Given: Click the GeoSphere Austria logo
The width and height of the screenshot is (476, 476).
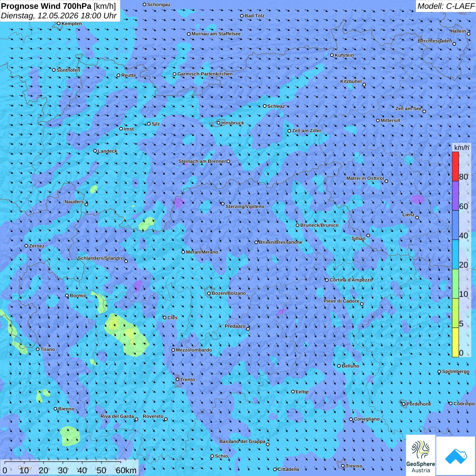Looking at the screenshot, I should tap(421, 455).
